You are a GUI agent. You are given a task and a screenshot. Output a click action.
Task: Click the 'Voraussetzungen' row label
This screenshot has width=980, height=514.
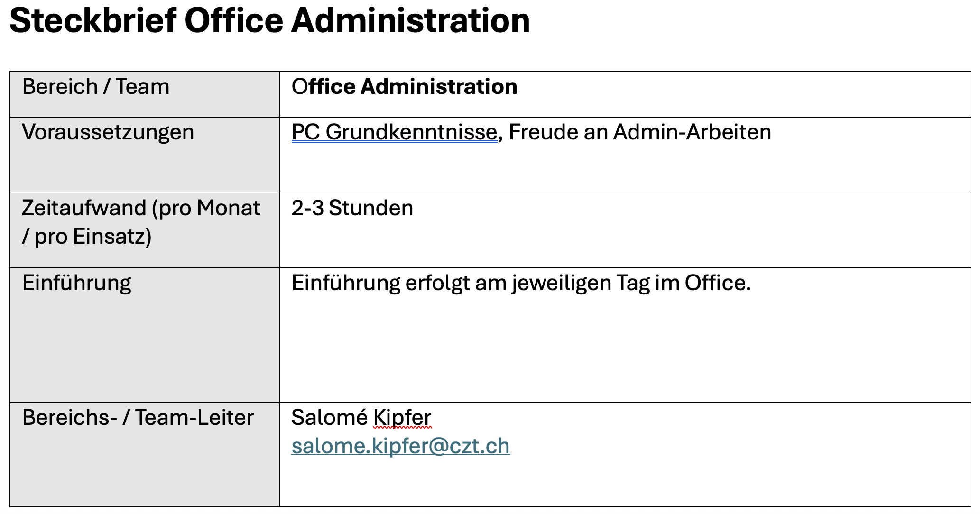[x=108, y=132]
